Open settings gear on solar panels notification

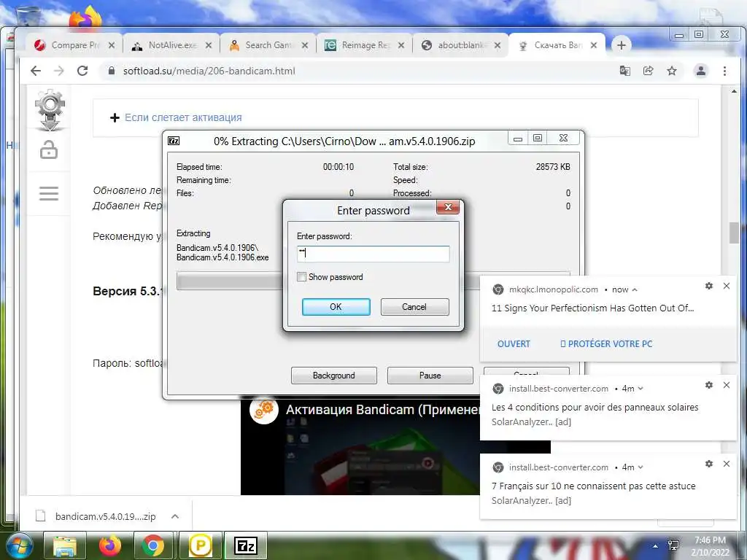tap(709, 385)
